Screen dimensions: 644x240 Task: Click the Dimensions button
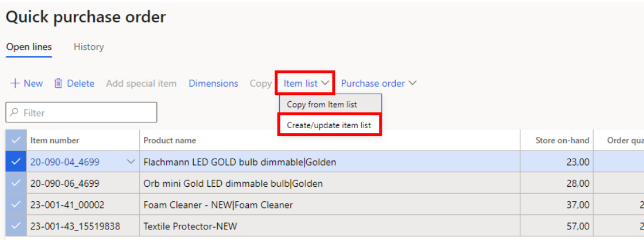[x=213, y=84]
